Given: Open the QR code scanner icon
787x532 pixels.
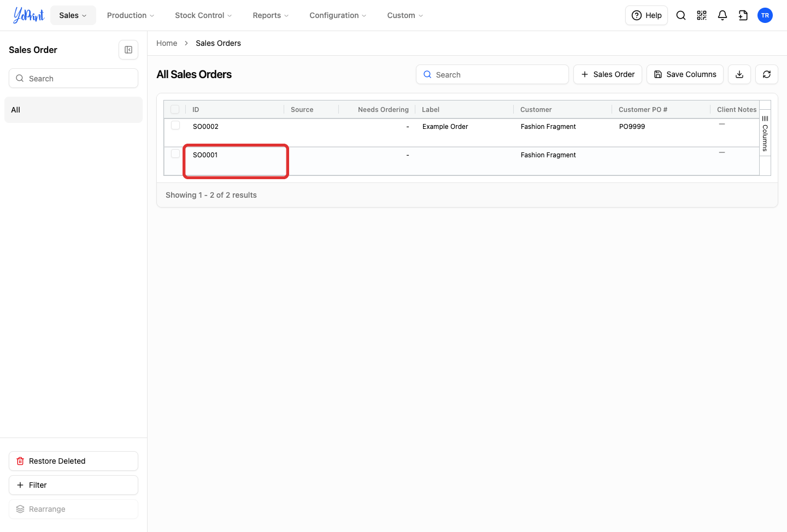Looking at the screenshot, I should pyautogui.click(x=702, y=15).
